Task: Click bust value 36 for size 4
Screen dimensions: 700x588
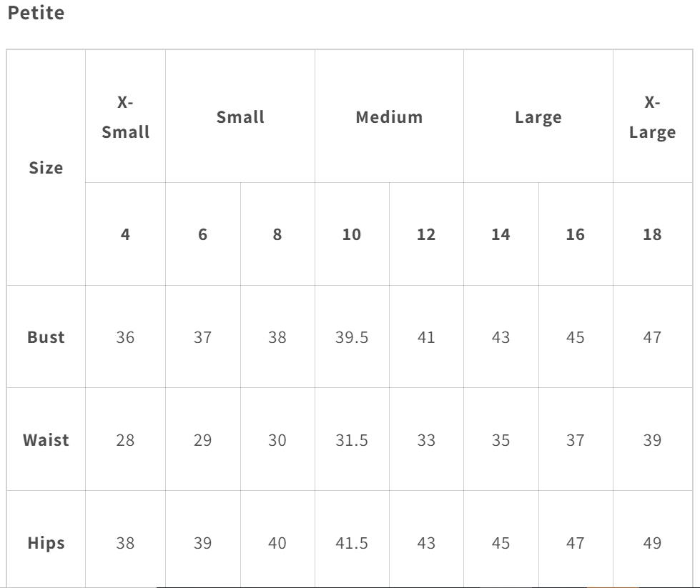Action: click(125, 337)
